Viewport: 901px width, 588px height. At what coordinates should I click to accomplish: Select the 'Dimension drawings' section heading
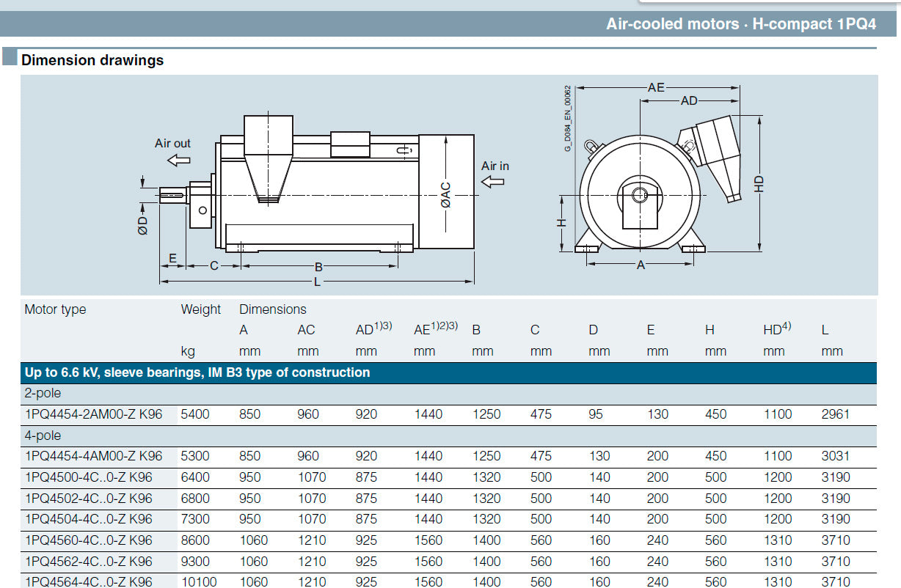(x=92, y=60)
